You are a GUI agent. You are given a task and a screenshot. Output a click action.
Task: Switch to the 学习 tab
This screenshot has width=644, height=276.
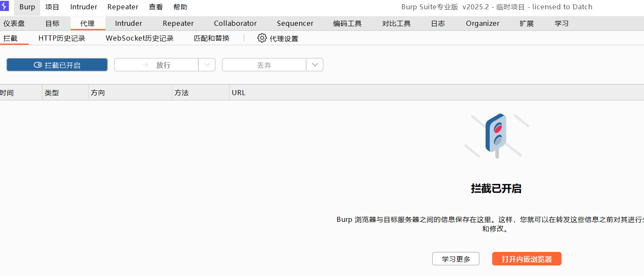562,24
